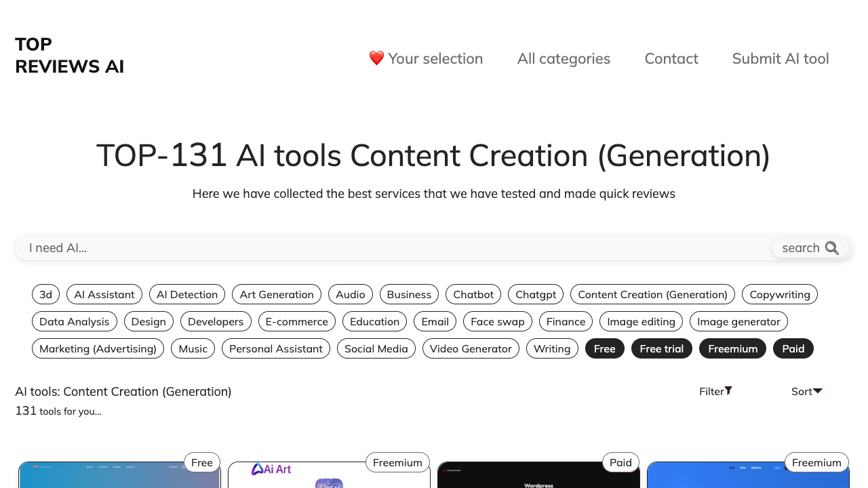The height and width of the screenshot is (488, 868).
Task: Click the heart icon next to Your selection
Action: click(377, 58)
